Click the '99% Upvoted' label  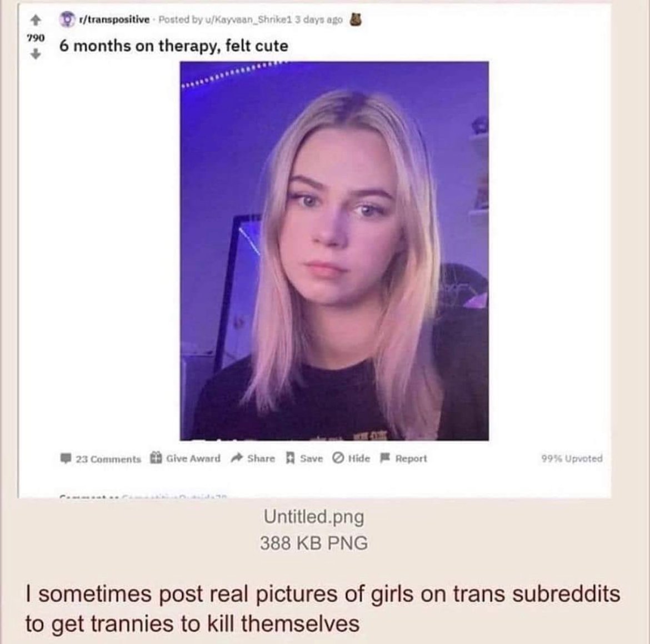click(572, 458)
